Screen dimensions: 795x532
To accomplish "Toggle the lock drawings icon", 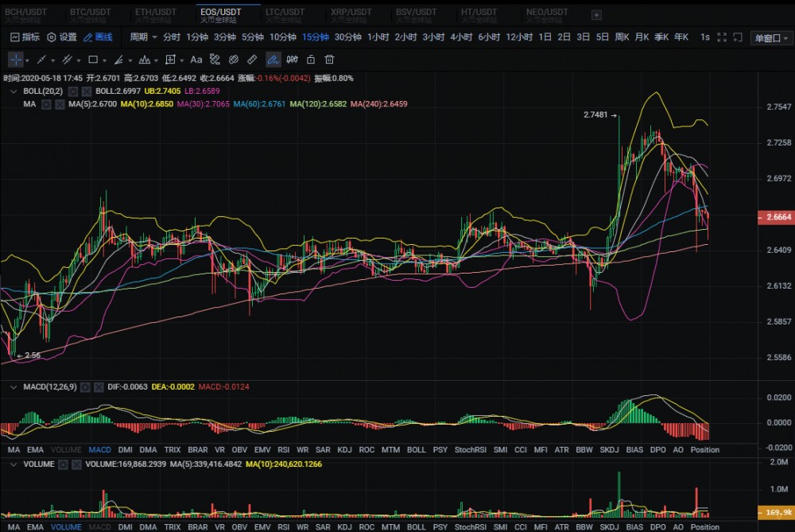I will [311, 60].
